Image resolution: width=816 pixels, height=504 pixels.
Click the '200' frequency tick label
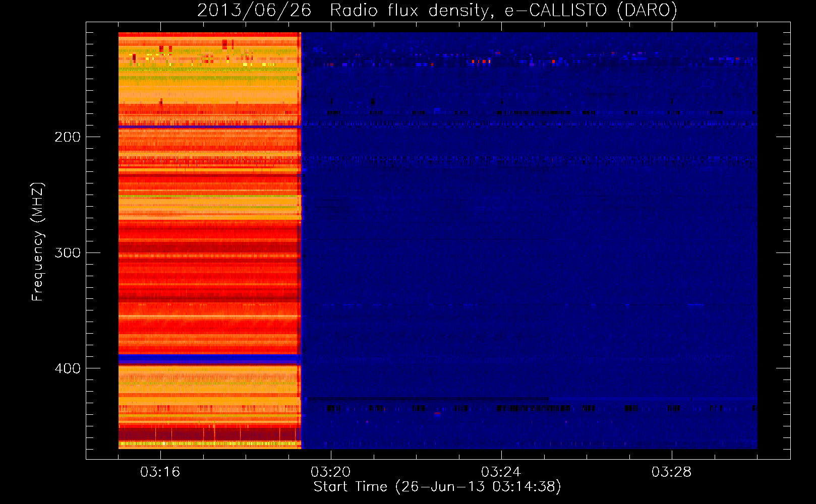click(68, 137)
